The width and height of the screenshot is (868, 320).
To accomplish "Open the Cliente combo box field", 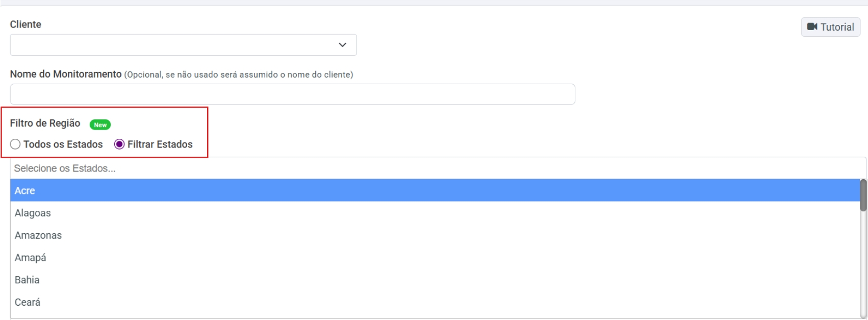I will [173, 45].
